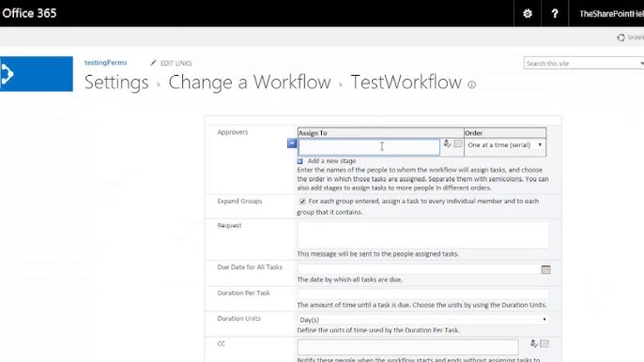Expand the Order serial dropdown
The image size is (644, 362).
pyautogui.click(x=505, y=145)
